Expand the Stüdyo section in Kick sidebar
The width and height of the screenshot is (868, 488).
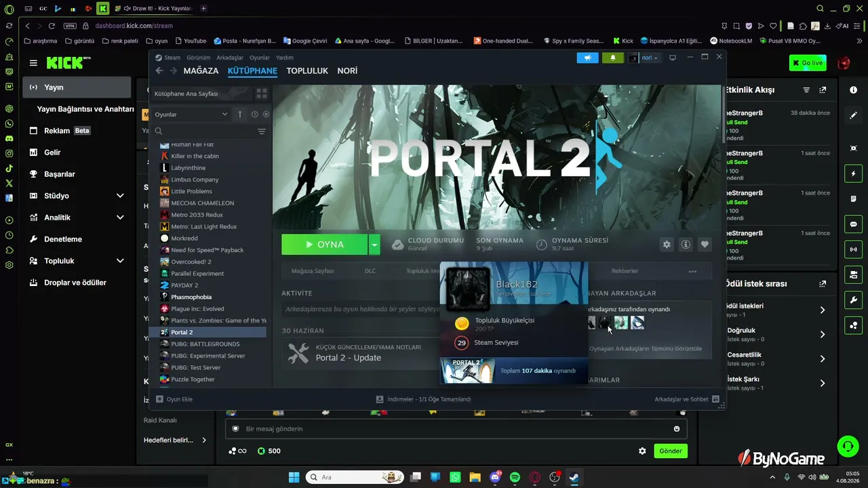(120, 196)
